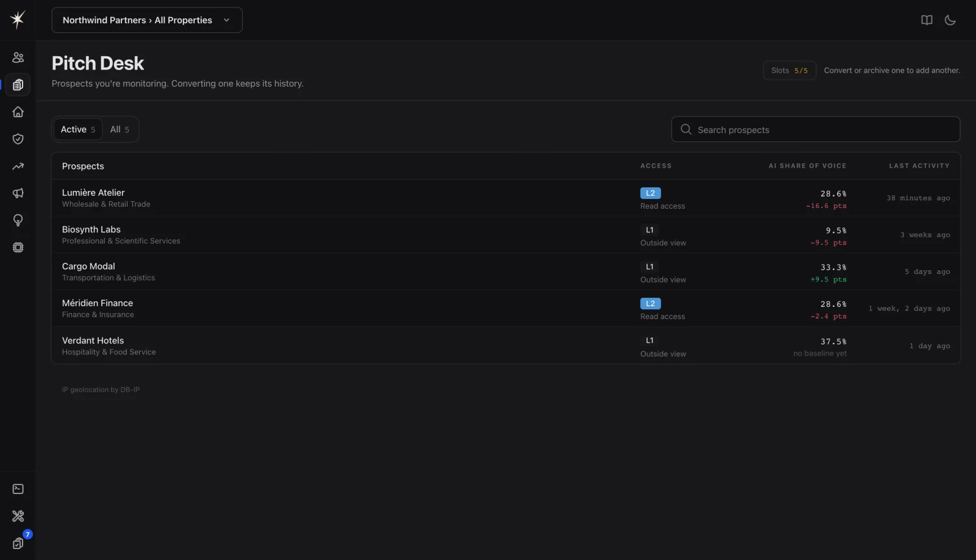976x560 pixels.
Task: Click the L2 badge for Méridien Finance
Action: click(650, 303)
